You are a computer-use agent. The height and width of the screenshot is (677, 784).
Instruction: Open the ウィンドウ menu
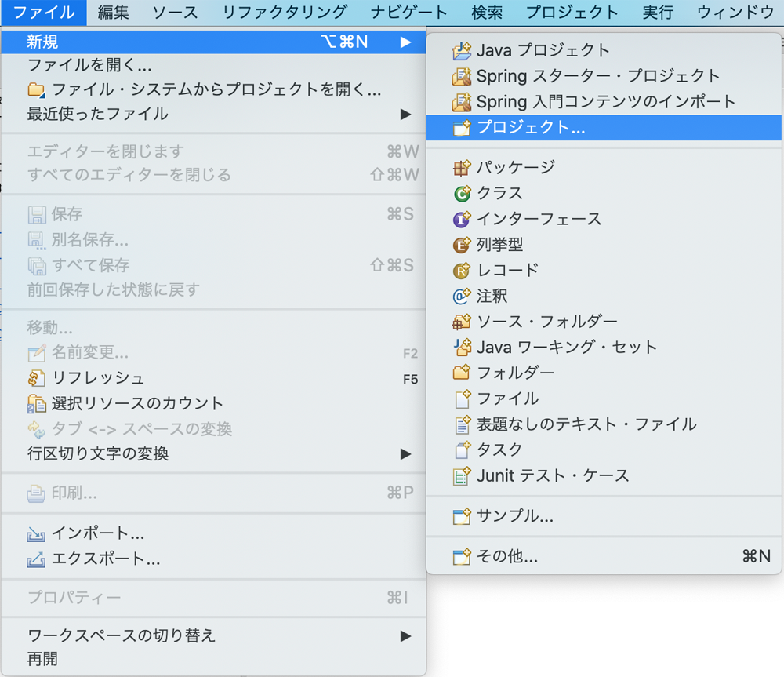pyautogui.click(x=735, y=13)
